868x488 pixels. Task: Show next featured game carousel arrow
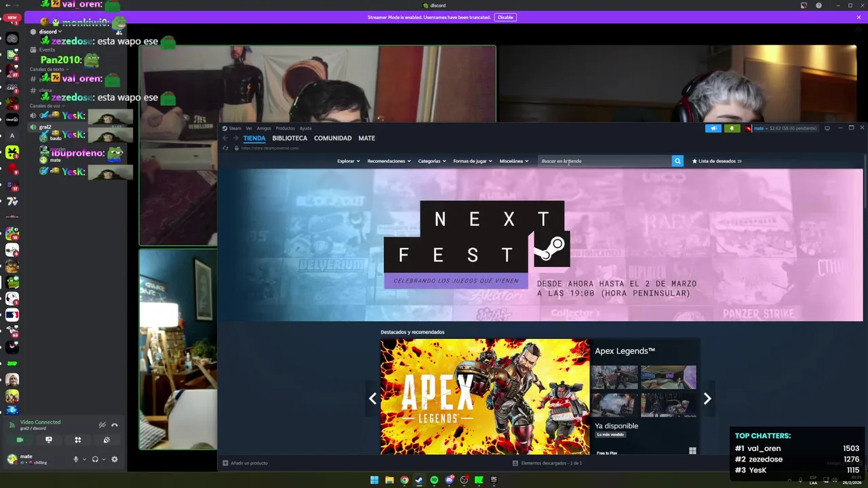707,399
